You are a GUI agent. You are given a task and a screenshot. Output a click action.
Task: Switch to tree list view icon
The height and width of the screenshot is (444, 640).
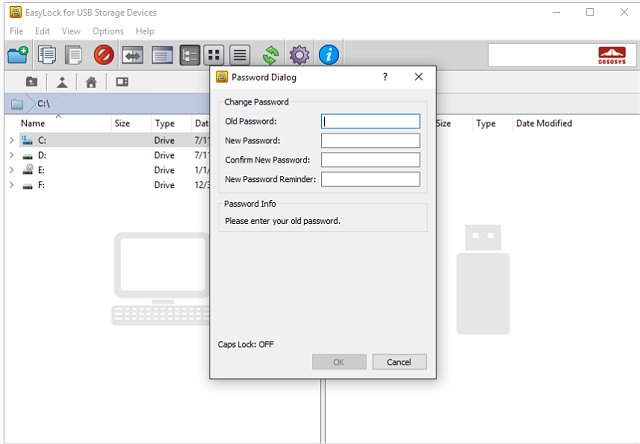point(190,55)
